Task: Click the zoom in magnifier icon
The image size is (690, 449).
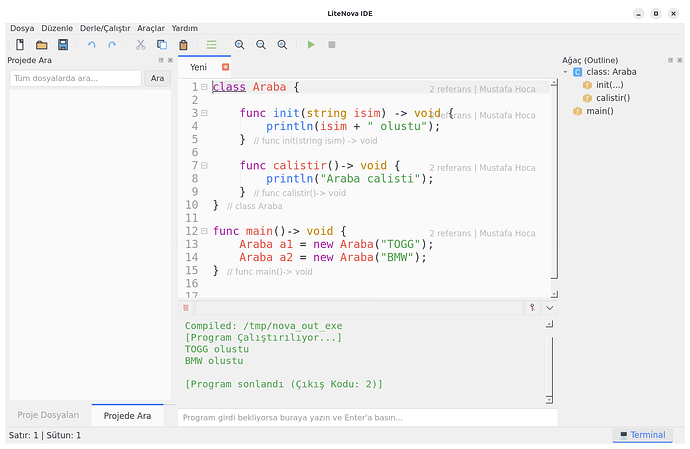Action: tap(239, 45)
